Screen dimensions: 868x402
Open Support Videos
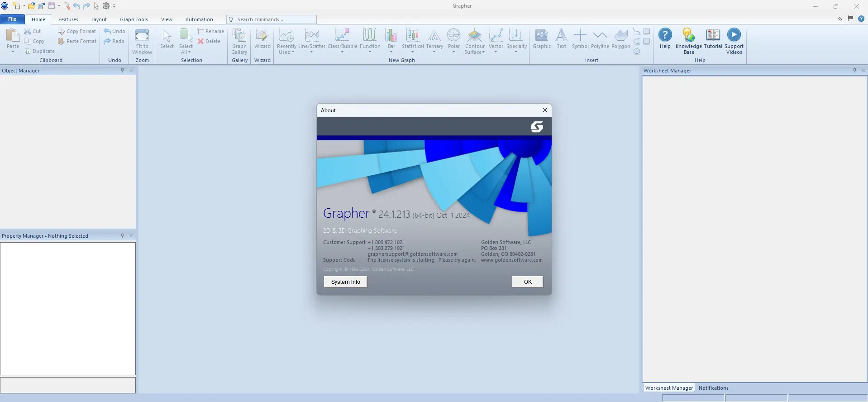pos(734,41)
